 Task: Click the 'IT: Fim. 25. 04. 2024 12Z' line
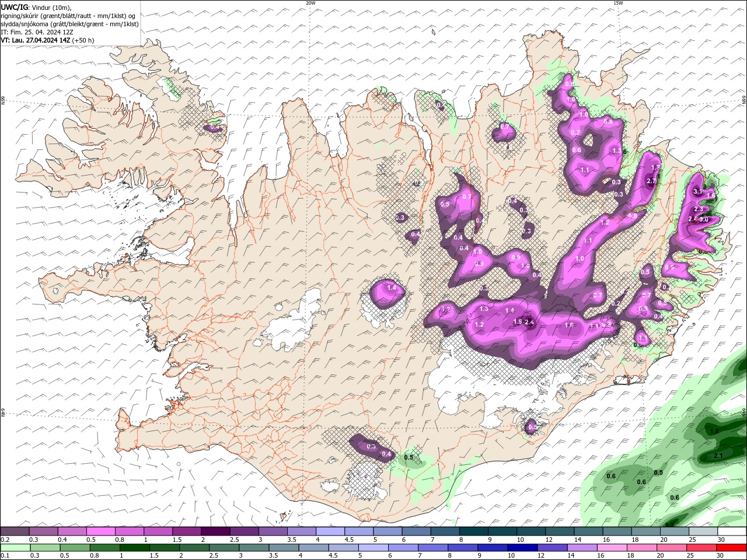click(x=37, y=32)
